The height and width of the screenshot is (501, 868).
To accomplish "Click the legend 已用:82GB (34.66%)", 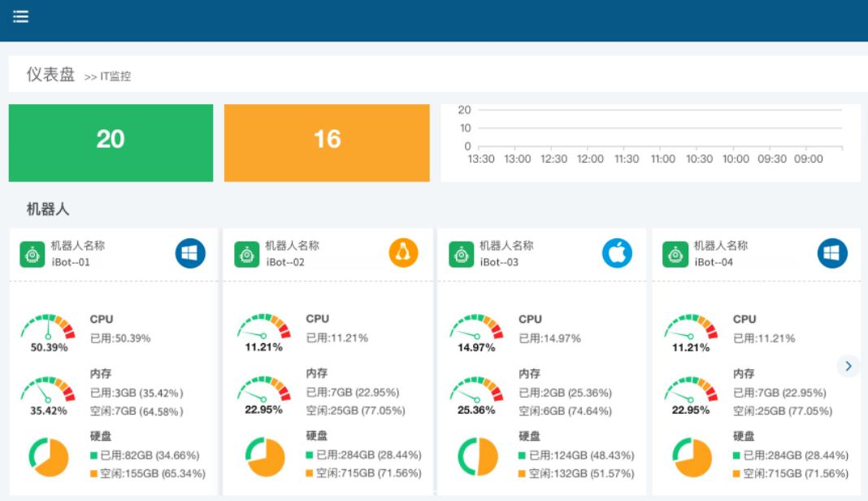I will coord(145,455).
